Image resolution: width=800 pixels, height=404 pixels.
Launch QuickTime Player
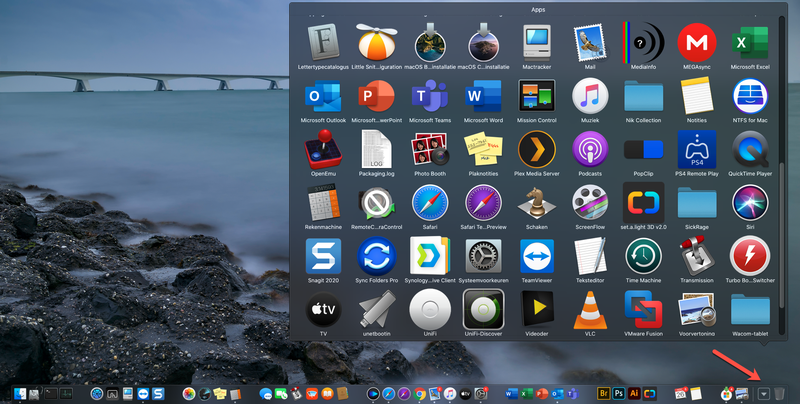point(750,150)
